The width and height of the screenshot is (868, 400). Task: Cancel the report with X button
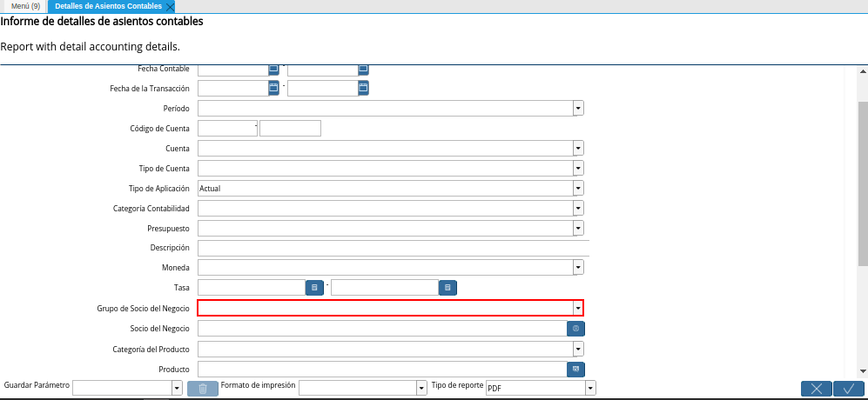point(816,389)
